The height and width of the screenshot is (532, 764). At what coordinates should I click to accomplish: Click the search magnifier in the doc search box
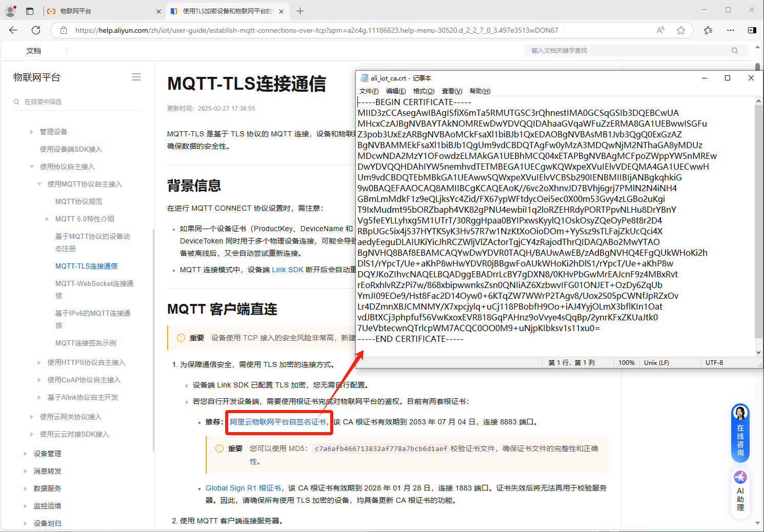[x=735, y=51]
